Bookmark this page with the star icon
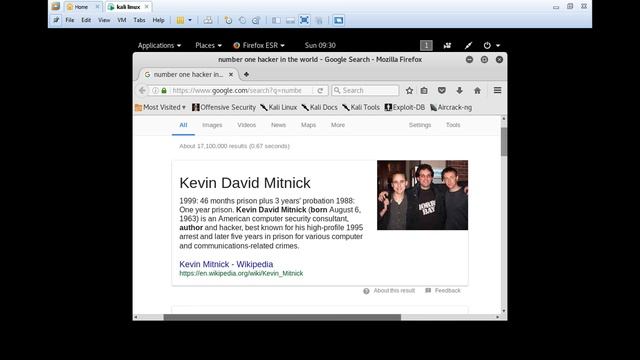This screenshot has height=360, width=640. 409,91
